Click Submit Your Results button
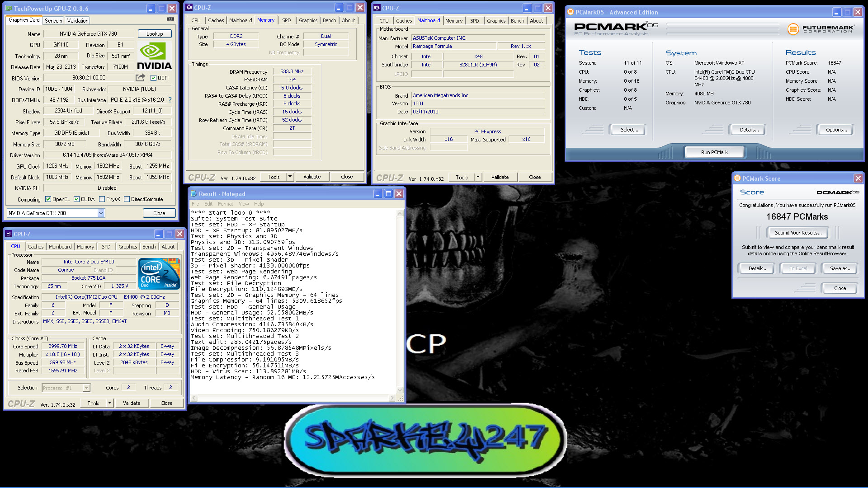 (x=798, y=233)
